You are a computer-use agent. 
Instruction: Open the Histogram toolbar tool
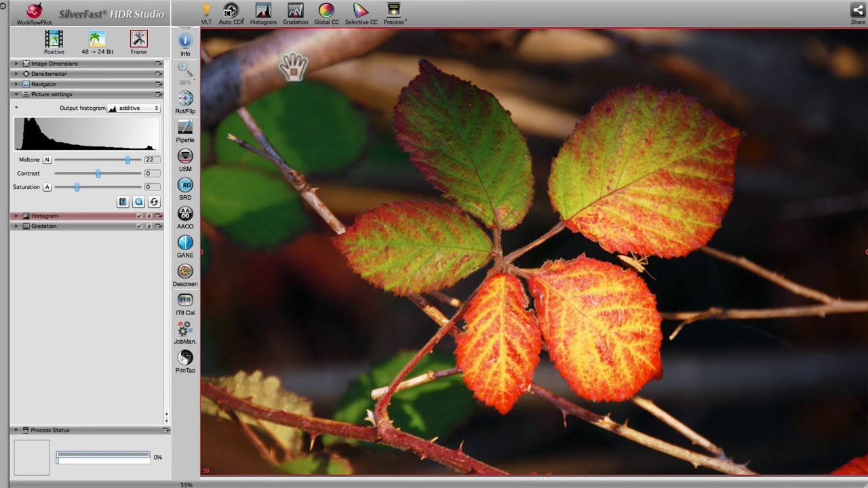click(x=263, y=10)
